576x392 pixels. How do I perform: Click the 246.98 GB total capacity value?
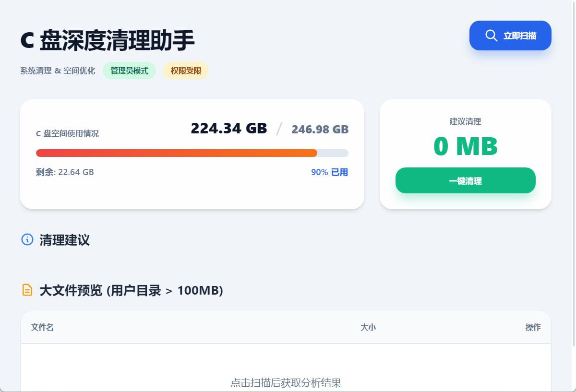(x=320, y=130)
